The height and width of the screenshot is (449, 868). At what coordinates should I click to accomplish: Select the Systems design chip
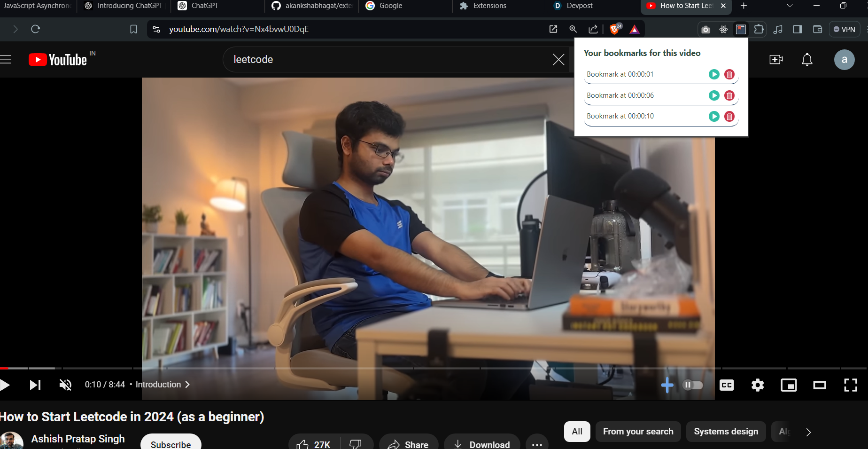(726, 432)
